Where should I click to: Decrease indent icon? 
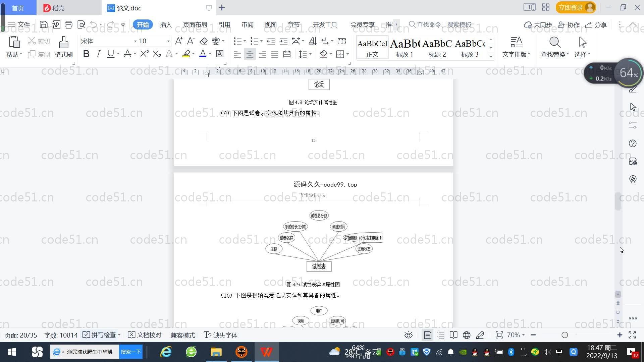271,41
